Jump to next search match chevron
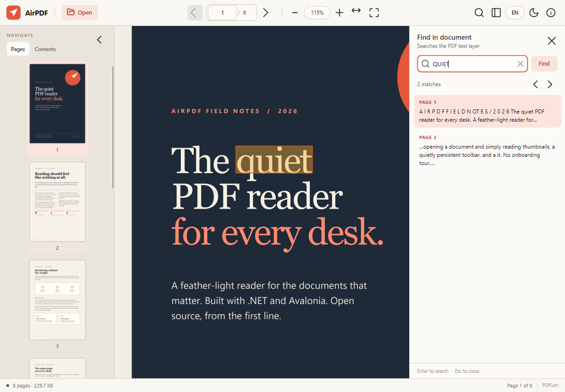The height and width of the screenshot is (392, 565). click(550, 84)
